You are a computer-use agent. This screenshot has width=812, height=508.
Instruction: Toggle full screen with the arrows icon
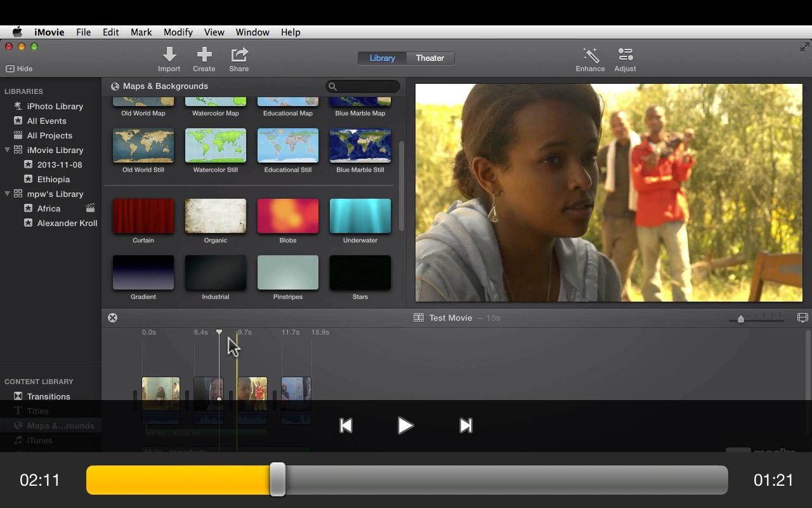[804, 47]
